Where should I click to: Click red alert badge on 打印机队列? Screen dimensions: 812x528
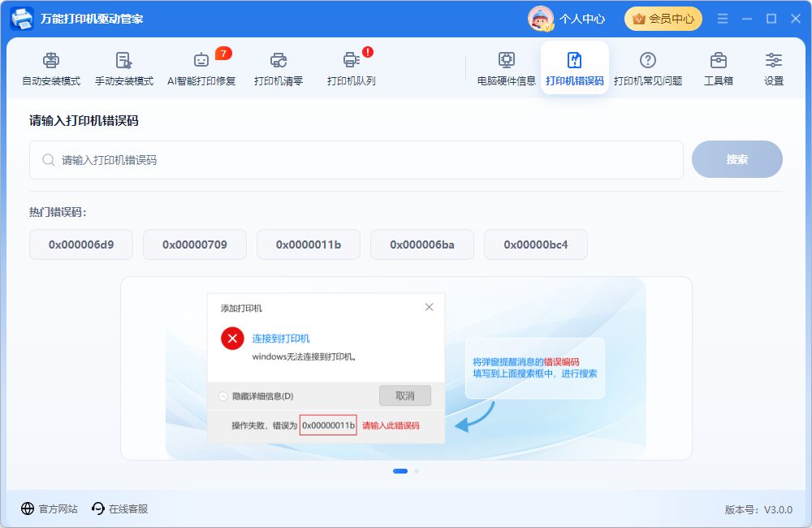pyautogui.click(x=368, y=52)
